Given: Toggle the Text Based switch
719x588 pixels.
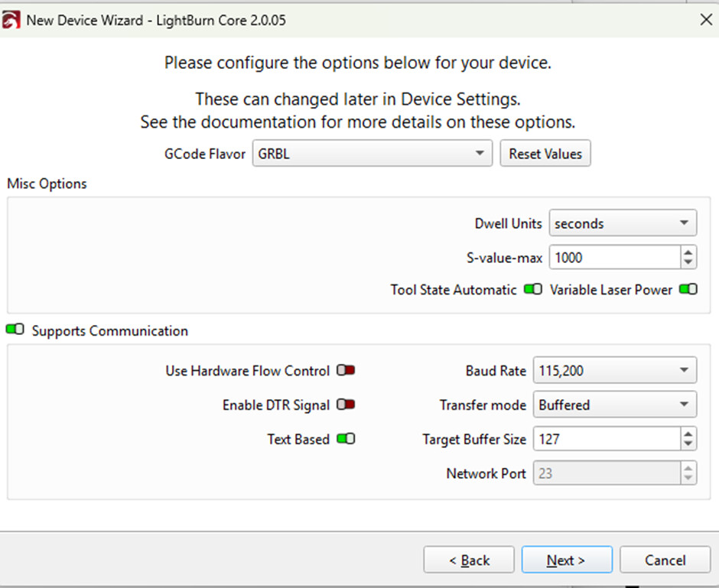Looking at the screenshot, I should [346, 440].
